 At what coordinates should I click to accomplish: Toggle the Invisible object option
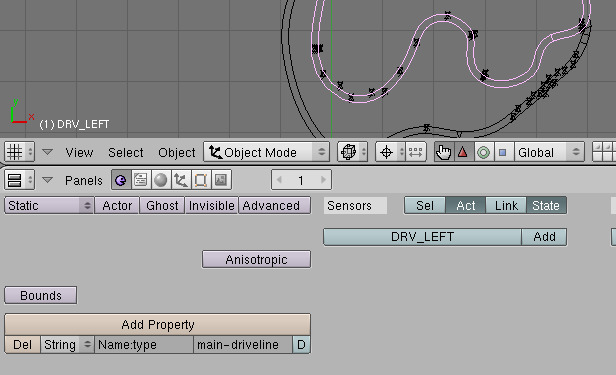point(211,205)
